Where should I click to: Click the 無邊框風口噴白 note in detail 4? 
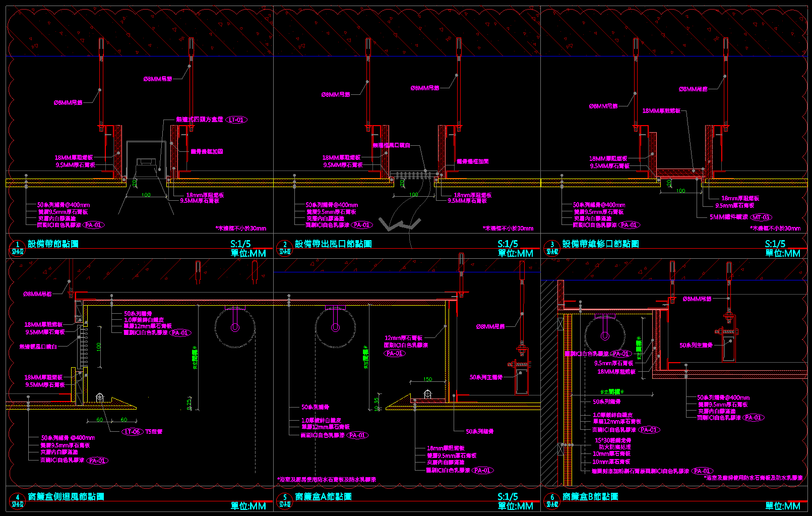[38, 347]
